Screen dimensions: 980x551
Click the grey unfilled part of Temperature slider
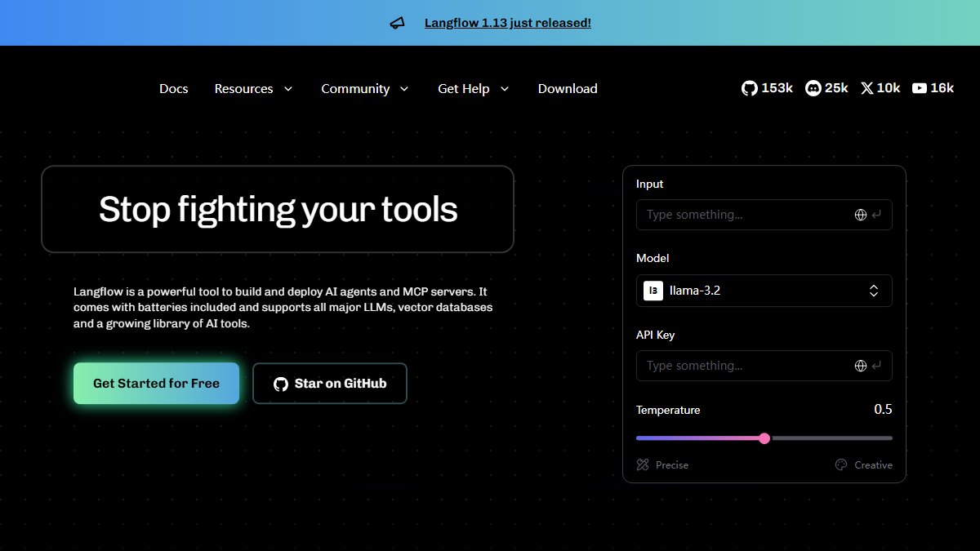831,438
